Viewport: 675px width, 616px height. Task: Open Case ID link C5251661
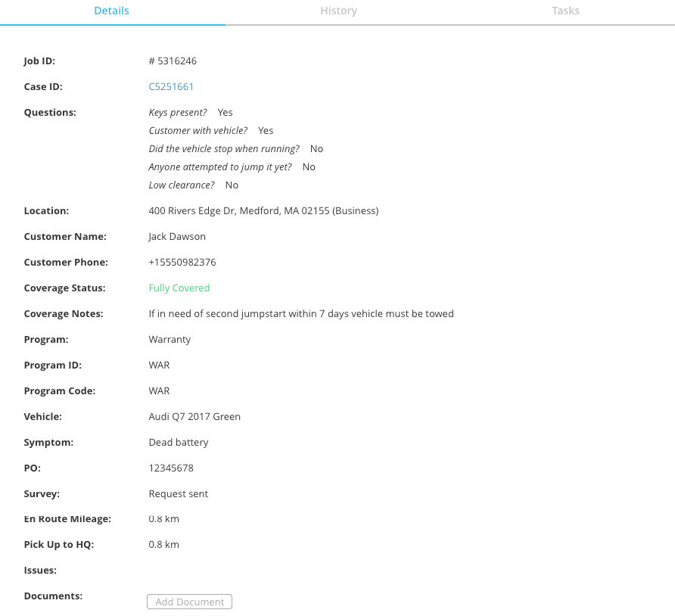click(171, 86)
